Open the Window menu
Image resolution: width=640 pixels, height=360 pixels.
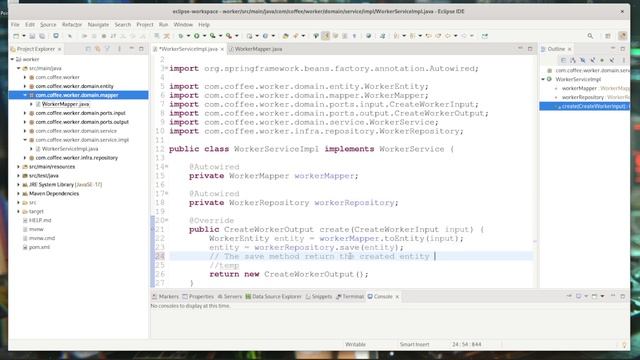tap(183, 24)
